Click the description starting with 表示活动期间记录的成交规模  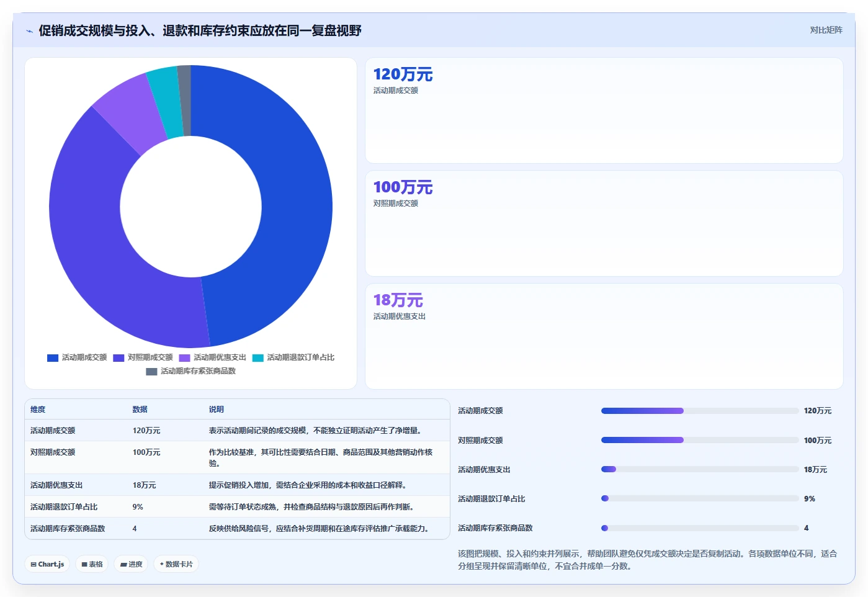(317, 431)
